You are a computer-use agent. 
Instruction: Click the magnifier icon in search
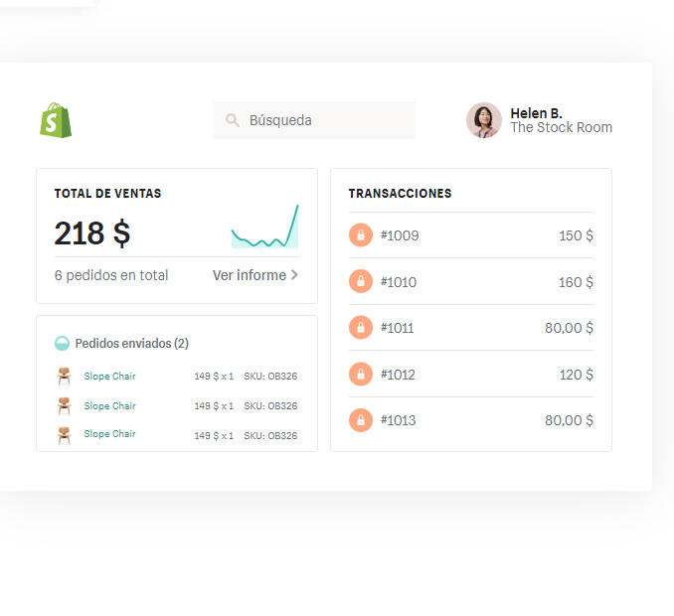[232, 120]
